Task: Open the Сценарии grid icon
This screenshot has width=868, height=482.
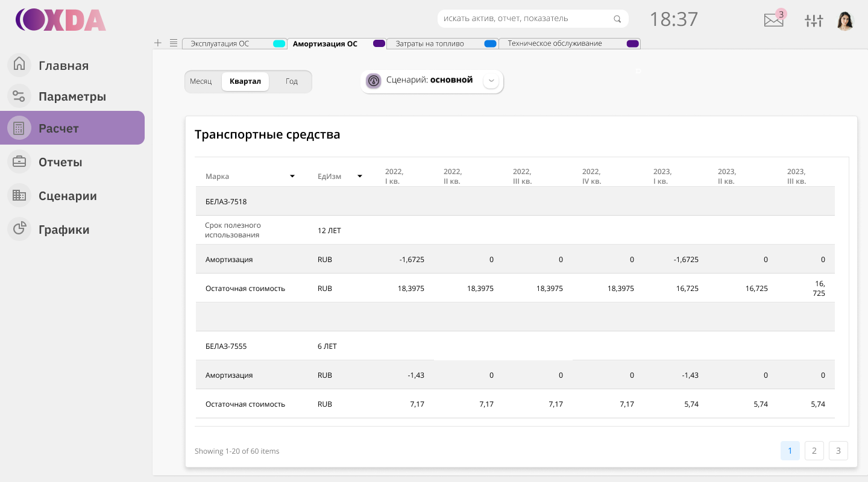Action: 19,195
